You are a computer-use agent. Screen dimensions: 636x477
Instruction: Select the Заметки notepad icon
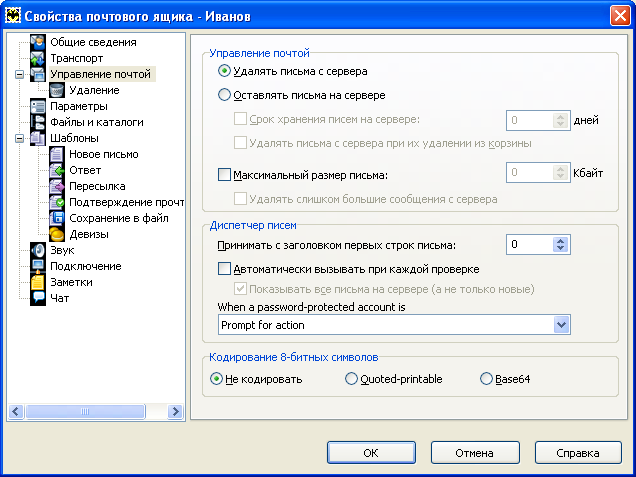pyautogui.click(x=38, y=282)
